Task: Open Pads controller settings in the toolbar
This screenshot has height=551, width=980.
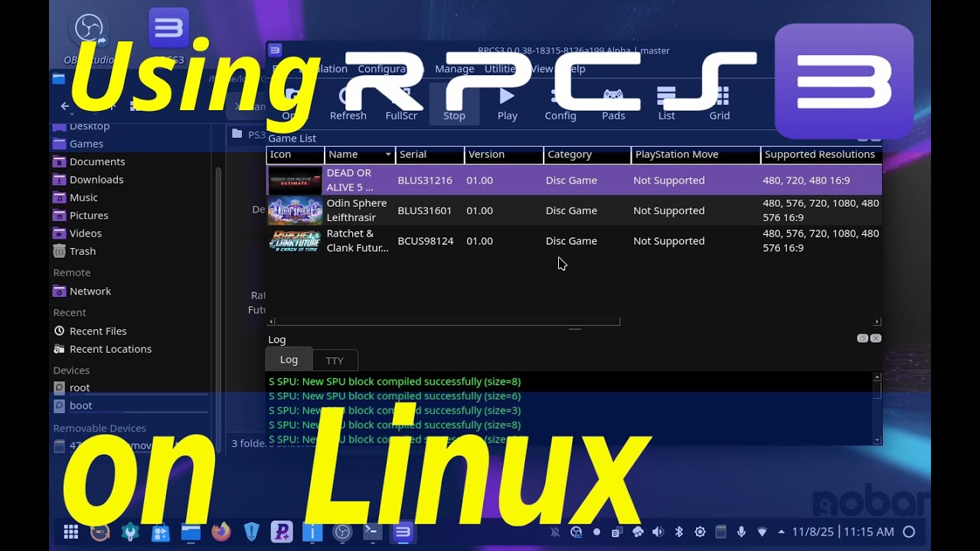Action: [613, 104]
